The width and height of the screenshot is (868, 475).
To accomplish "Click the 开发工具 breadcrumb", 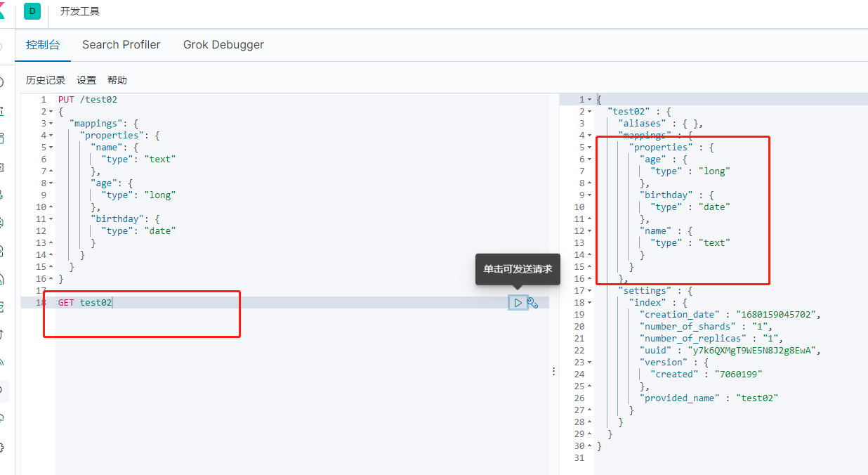I will (x=80, y=11).
